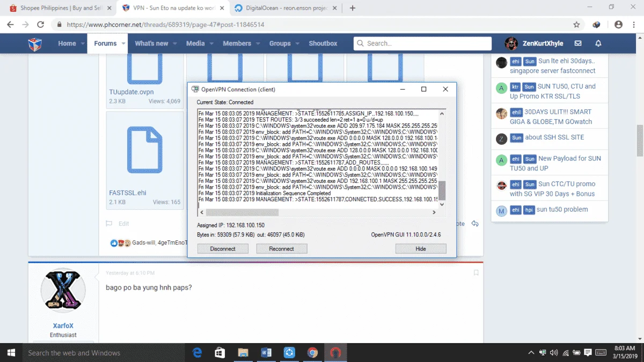
Task: Open the Forums menu item
Action: (105, 43)
